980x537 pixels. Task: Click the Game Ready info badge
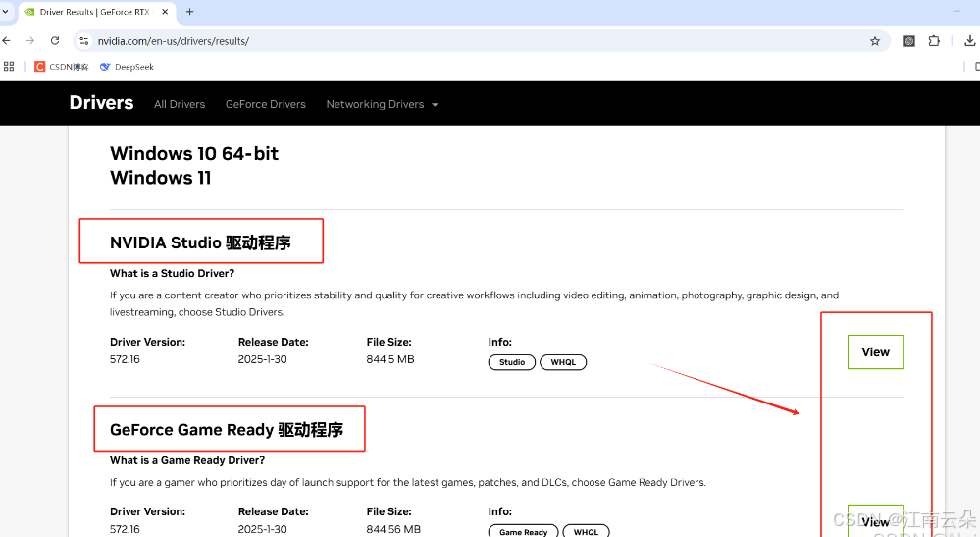(523, 532)
